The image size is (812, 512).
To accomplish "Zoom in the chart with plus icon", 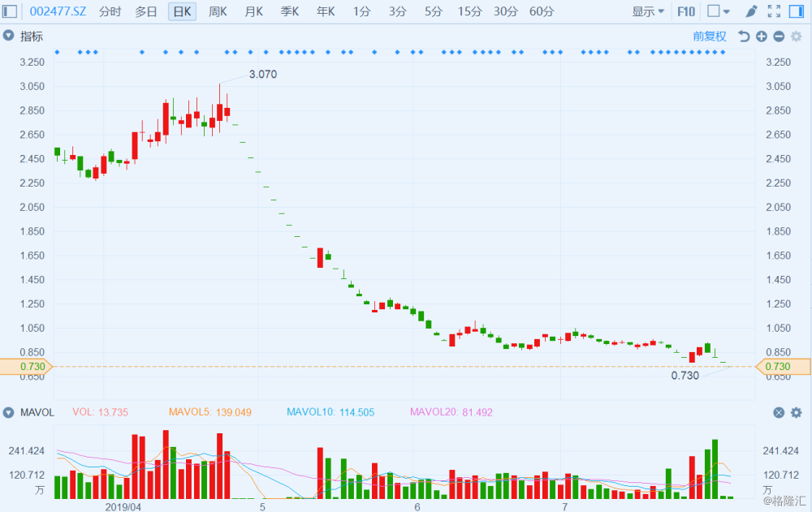I will (762, 37).
